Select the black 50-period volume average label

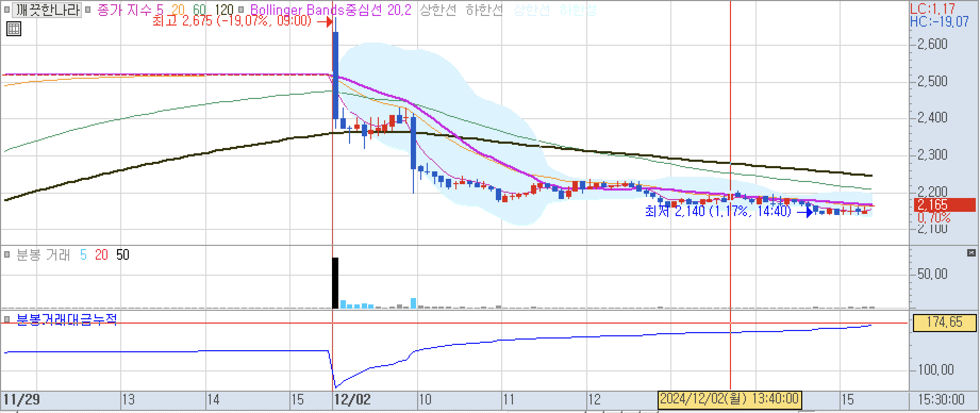pyautogui.click(x=122, y=255)
